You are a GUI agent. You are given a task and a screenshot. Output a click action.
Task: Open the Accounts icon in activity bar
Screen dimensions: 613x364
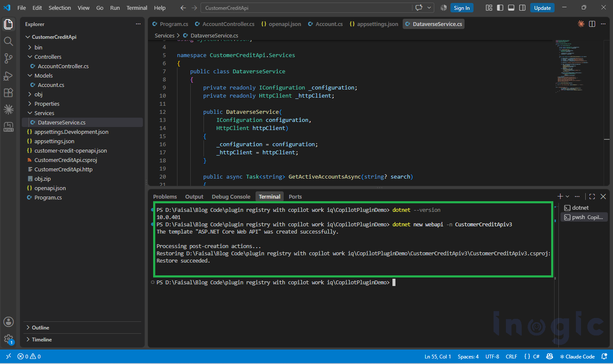pos(8,322)
